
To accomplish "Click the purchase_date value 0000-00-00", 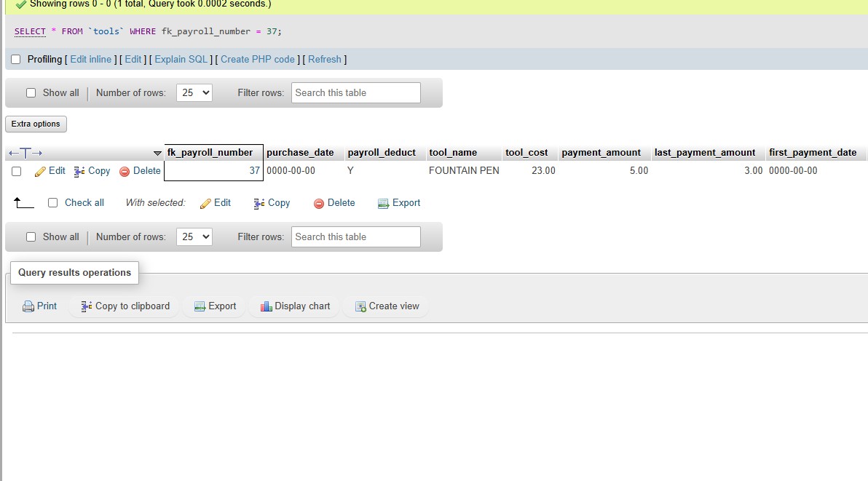I will pyautogui.click(x=291, y=171).
